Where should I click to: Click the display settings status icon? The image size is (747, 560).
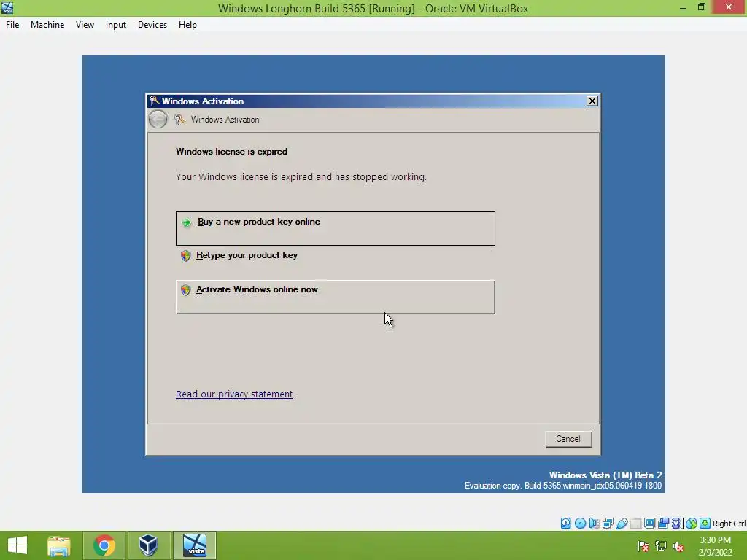[x=649, y=524]
